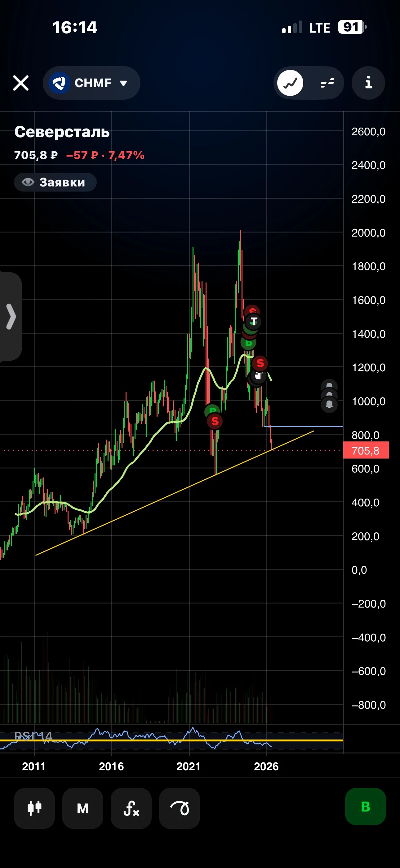Tap the T marker near the 1500 level
Viewport: 400px width, 868px height.
pyautogui.click(x=254, y=321)
